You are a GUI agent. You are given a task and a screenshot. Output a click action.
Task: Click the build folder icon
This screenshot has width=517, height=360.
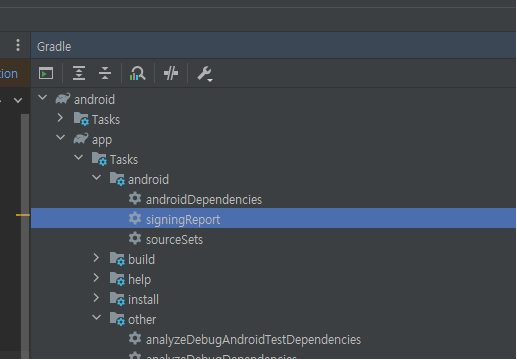(x=117, y=259)
